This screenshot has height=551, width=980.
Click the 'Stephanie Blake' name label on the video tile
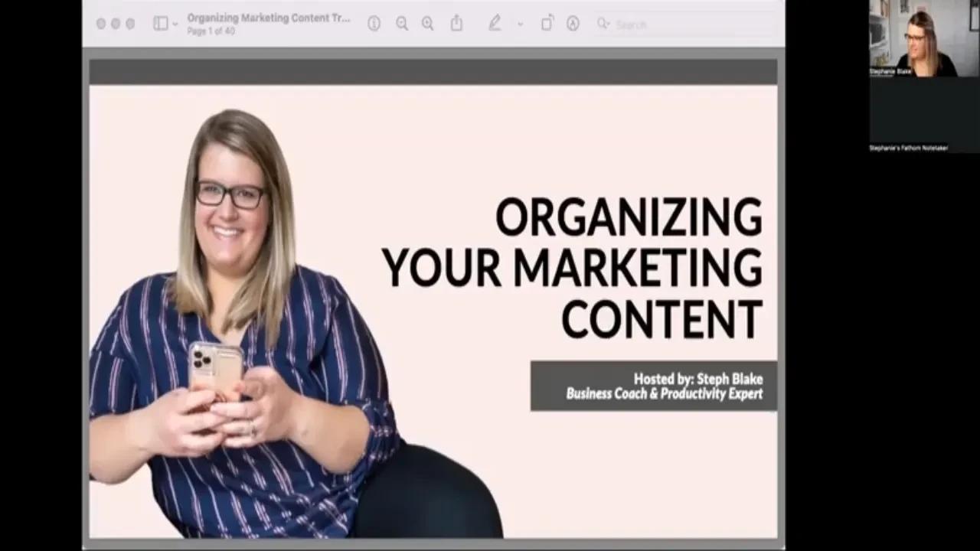890,72
